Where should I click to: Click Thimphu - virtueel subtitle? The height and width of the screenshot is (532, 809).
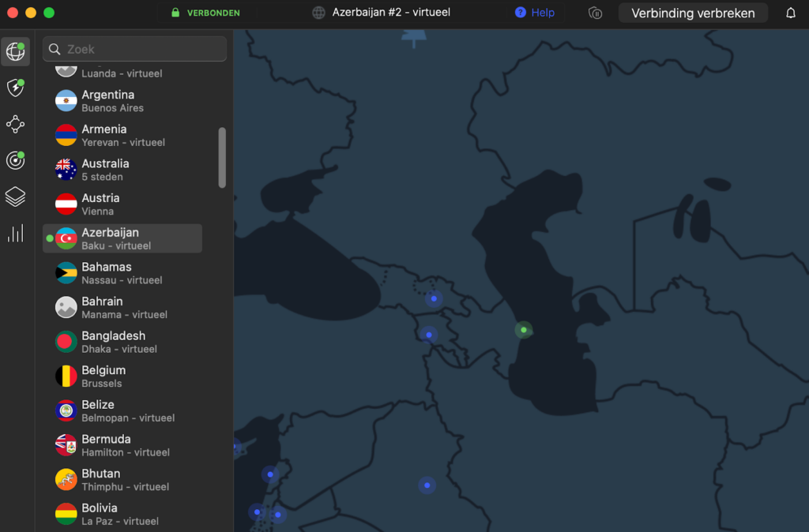125,487
